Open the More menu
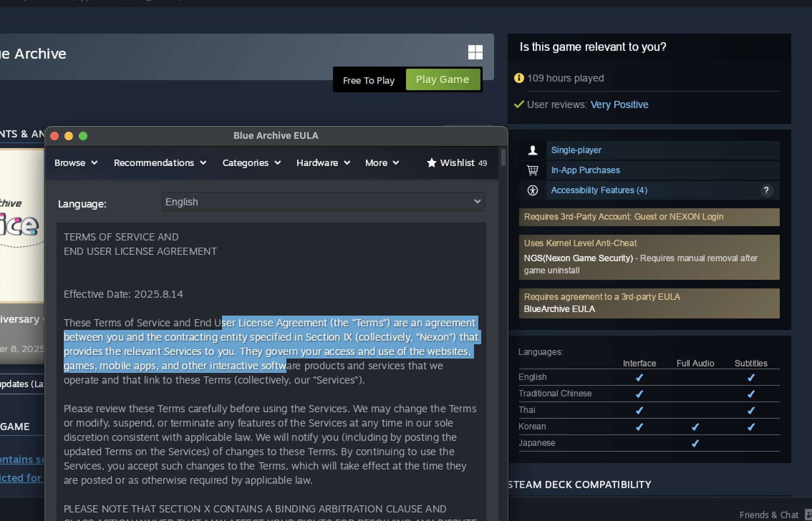 coord(382,163)
